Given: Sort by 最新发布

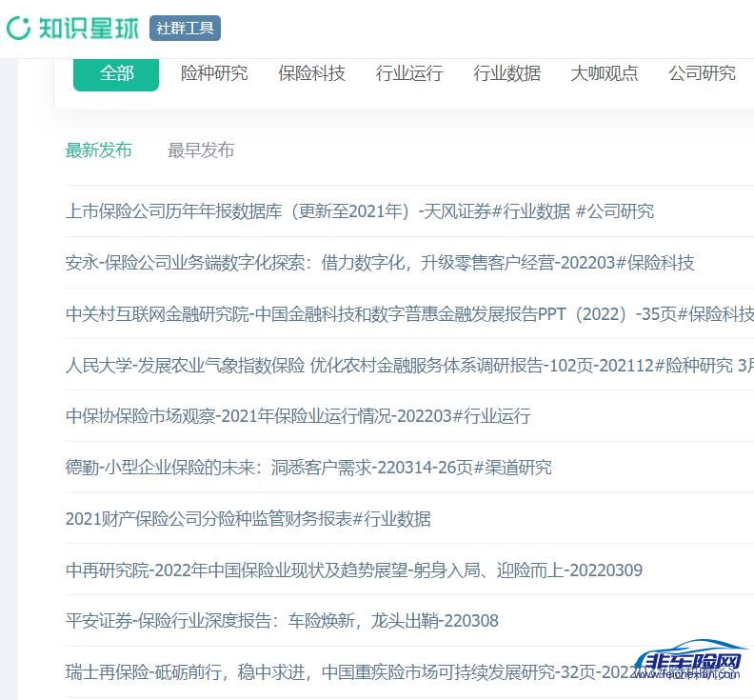Looking at the screenshot, I should click(x=99, y=150).
